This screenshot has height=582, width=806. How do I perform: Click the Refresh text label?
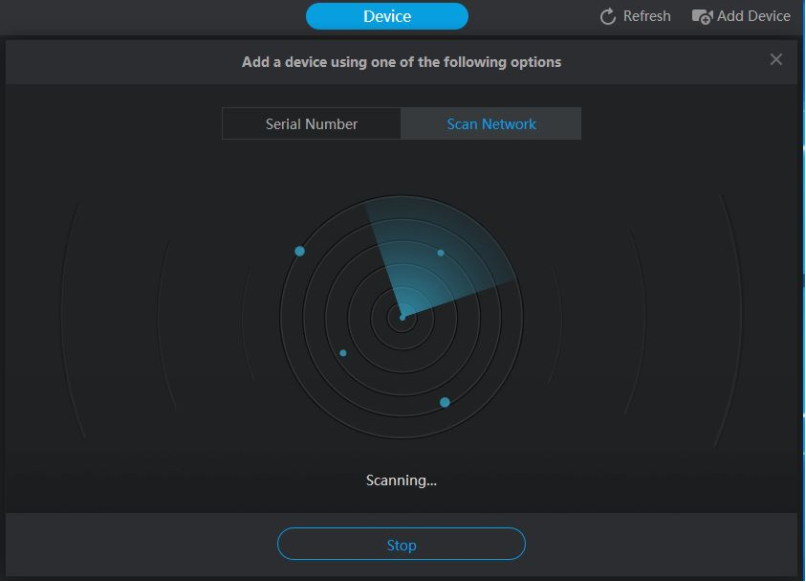646,16
